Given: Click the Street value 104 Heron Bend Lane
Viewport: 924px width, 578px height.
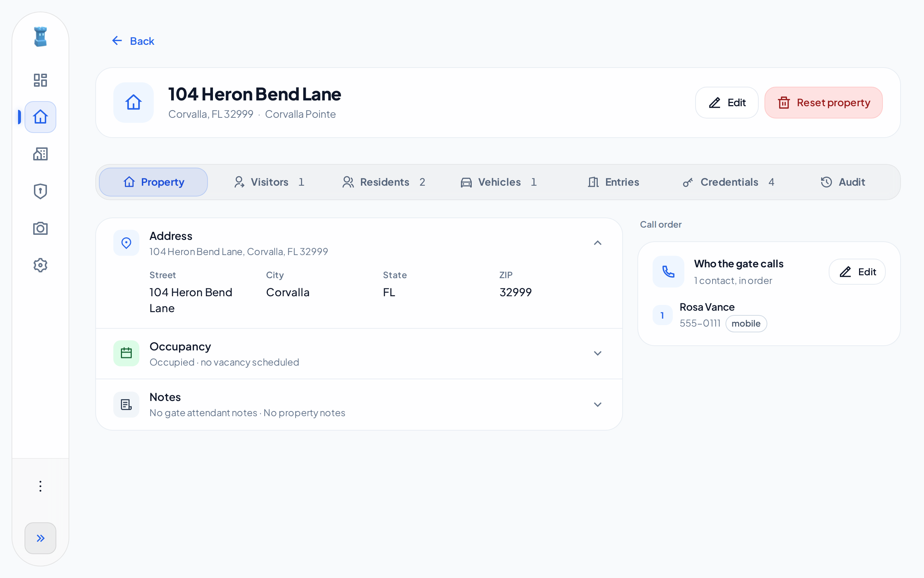Looking at the screenshot, I should 191,300.
